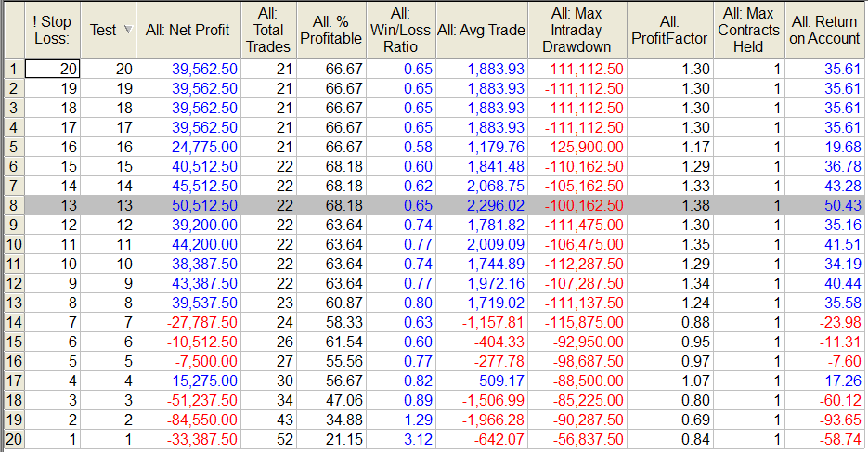Click the Stop Loss column header
868x452 pixels.
coord(52,30)
